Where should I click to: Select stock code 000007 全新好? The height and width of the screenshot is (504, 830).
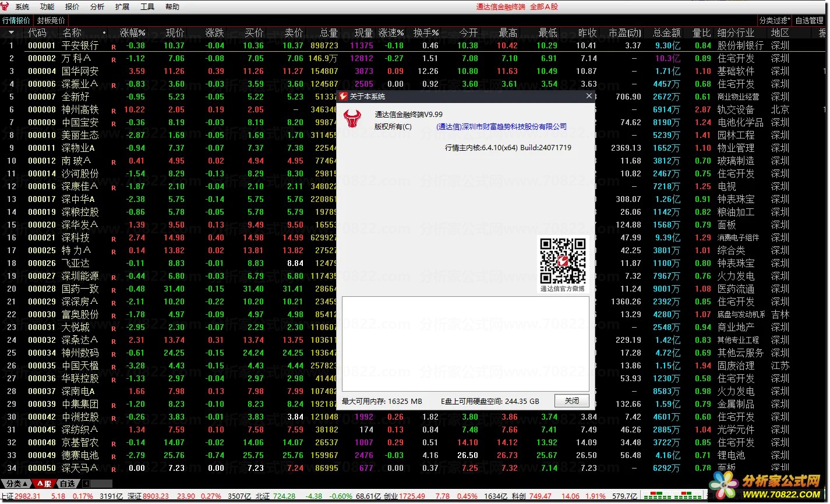(x=58, y=97)
